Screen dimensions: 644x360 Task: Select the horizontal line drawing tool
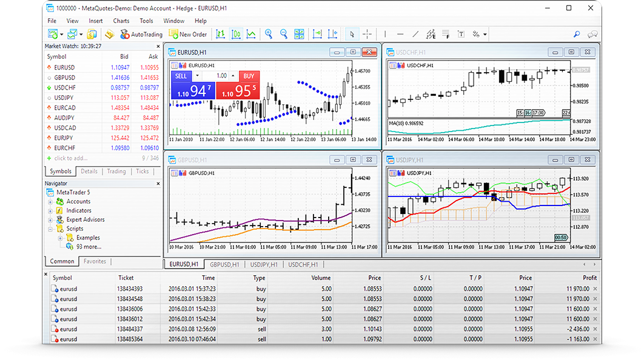click(400, 34)
